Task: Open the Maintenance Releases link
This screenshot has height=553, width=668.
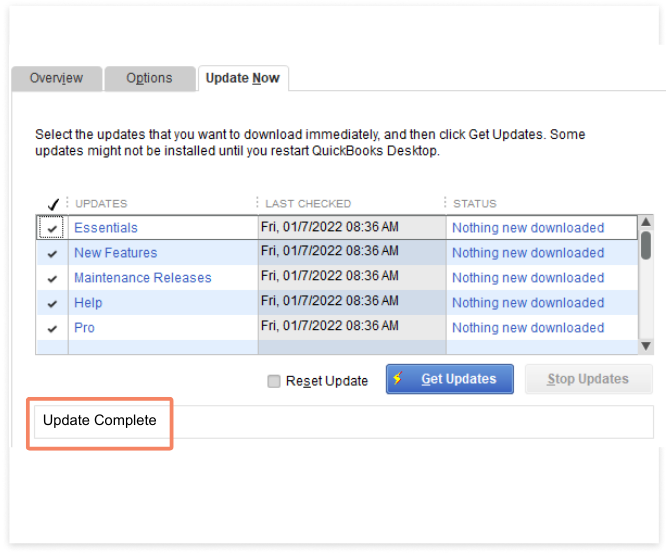Action: click(143, 278)
